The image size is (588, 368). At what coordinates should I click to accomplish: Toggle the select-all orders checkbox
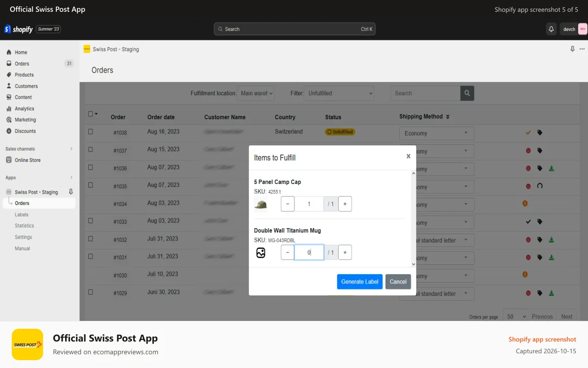pyautogui.click(x=90, y=114)
